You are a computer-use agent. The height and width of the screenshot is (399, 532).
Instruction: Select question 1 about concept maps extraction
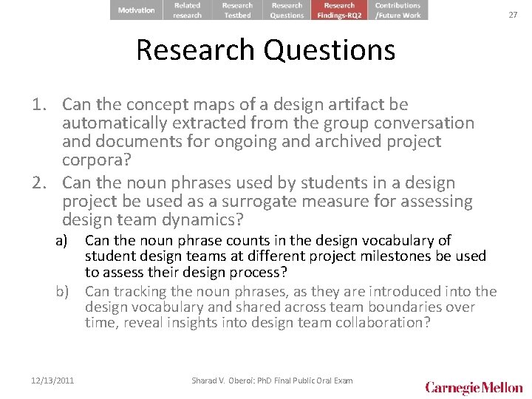253,132
